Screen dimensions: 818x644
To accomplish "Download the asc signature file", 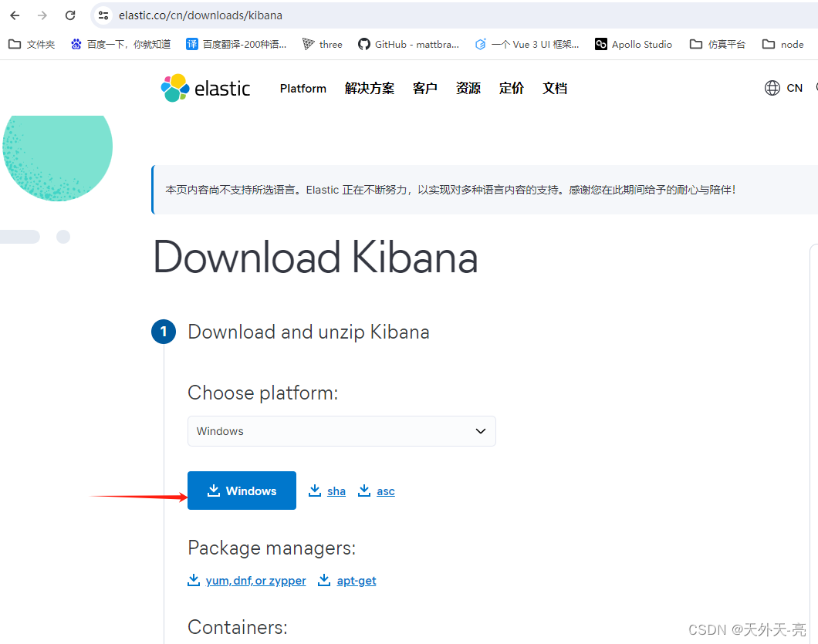I will [376, 491].
